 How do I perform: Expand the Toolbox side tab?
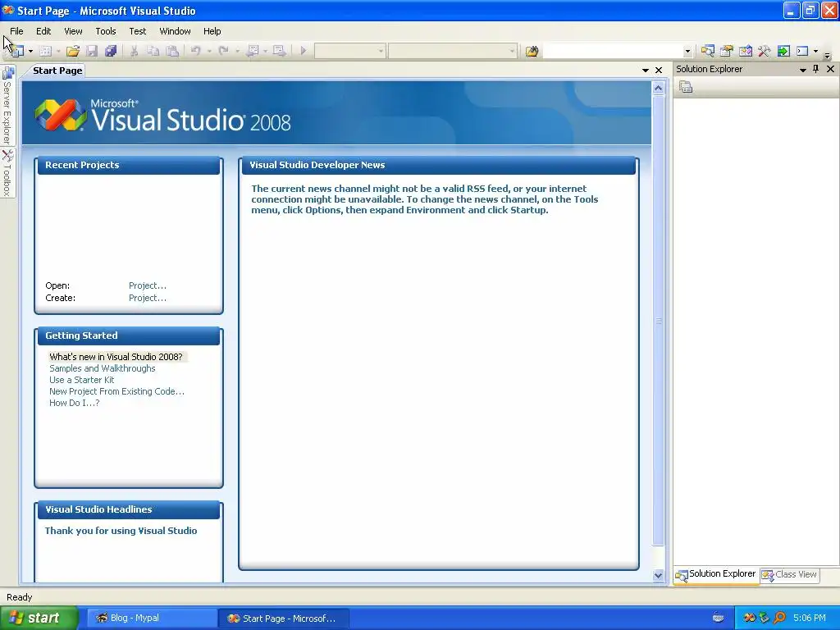(7, 172)
